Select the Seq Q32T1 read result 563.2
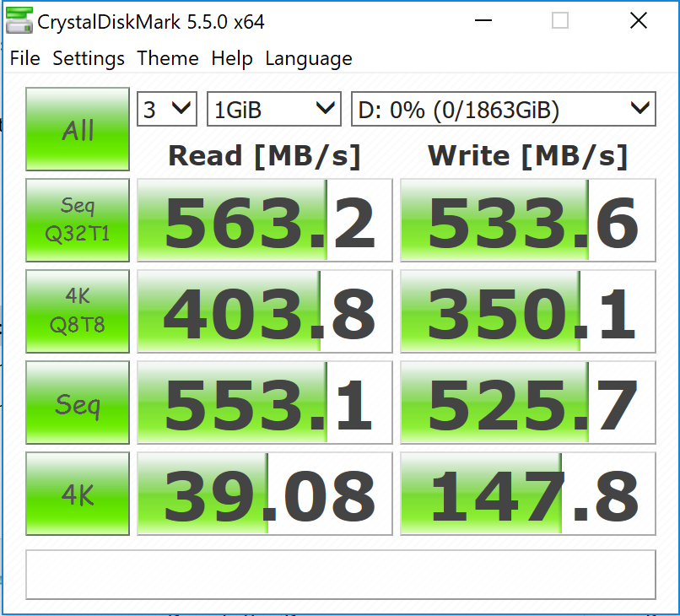The image size is (680, 616). [x=265, y=220]
